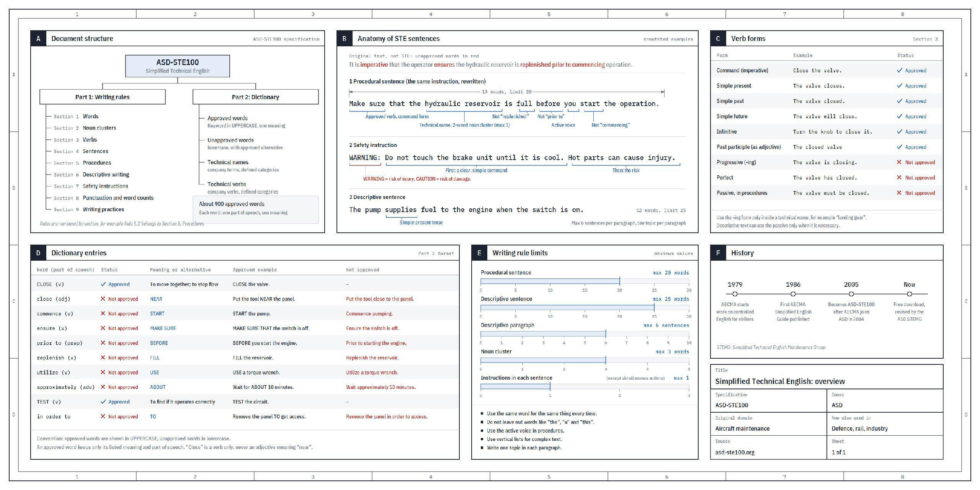Image resolution: width=980 pixels, height=490 pixels.
Task: Select the 1979 marker on History timeline
Action: coord(735,294)
